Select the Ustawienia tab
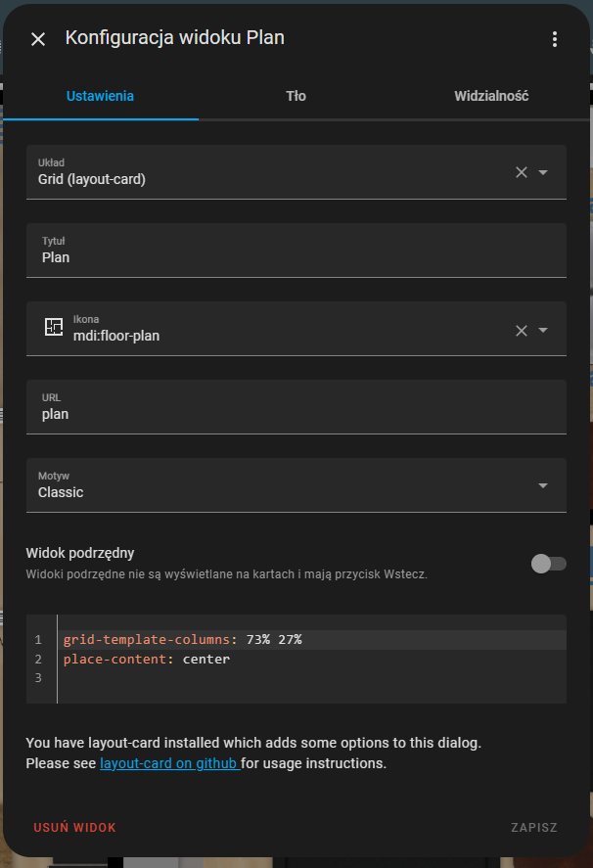Viewport: 593px width, 868px height. click(x=100, y=96)
